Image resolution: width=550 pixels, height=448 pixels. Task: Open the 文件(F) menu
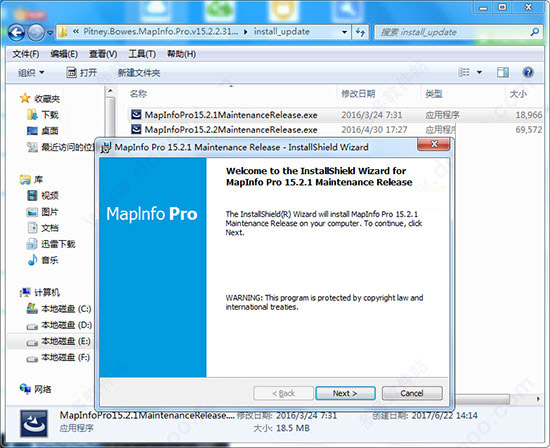[26, 54]
